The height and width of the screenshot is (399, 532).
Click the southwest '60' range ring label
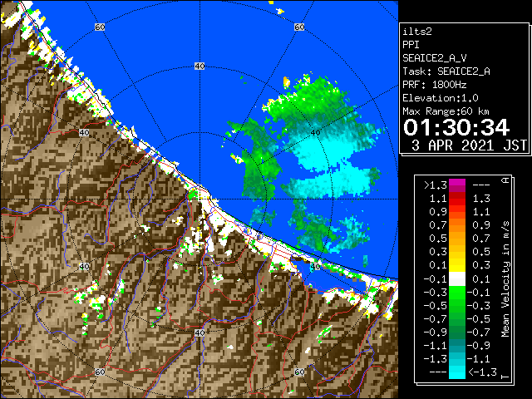point(100,372)
